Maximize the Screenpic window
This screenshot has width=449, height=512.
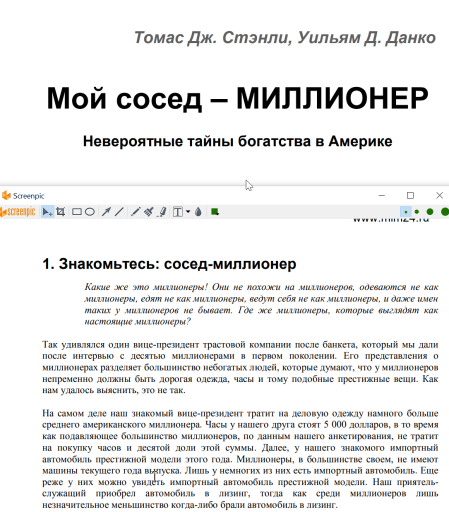(410, 195)
